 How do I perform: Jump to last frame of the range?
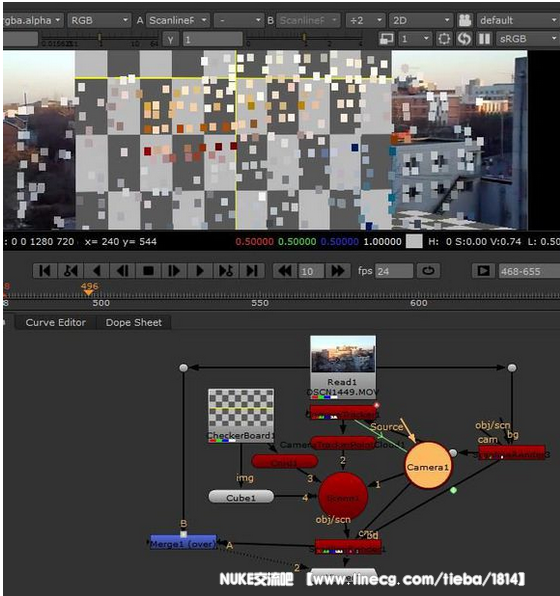(252, 271)
